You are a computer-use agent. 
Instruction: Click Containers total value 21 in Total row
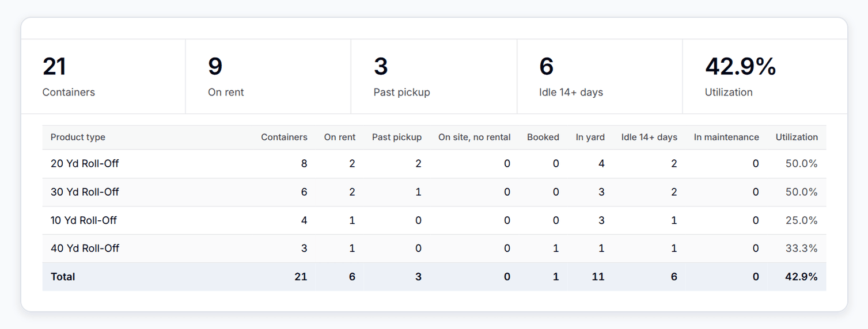tap(301, 277)
